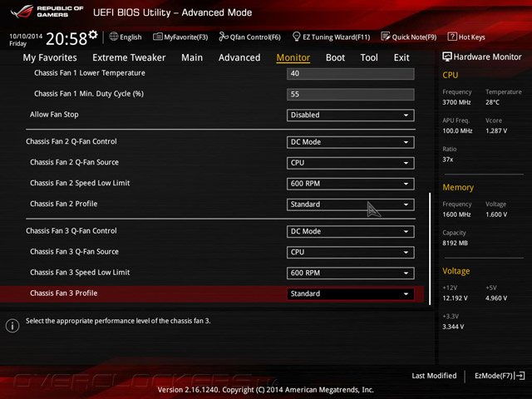Click the info icon beside help text
Image resolution: width=532 pixels, height=399 pixels.
(x=12, y=326)
